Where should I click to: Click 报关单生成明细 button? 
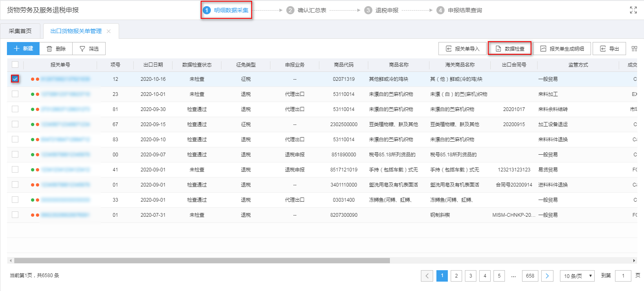pos(562,49)
